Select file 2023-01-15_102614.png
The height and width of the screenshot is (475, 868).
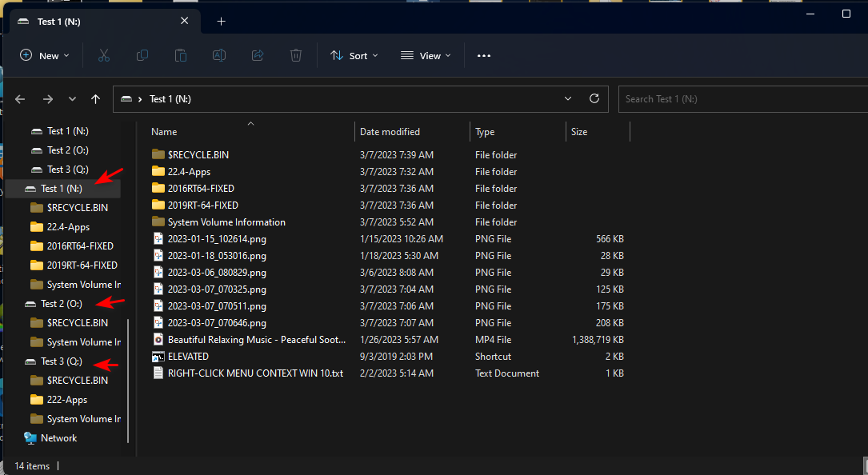pos(217,239)
